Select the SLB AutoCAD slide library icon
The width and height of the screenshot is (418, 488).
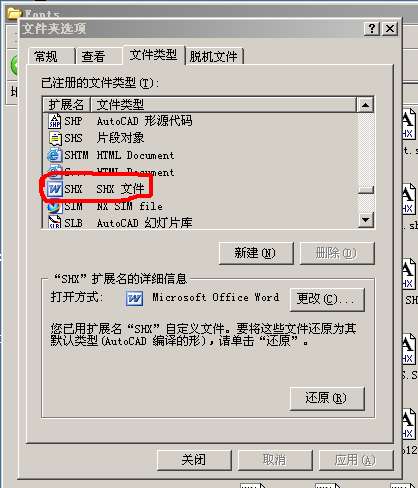(x=55, y=222)
